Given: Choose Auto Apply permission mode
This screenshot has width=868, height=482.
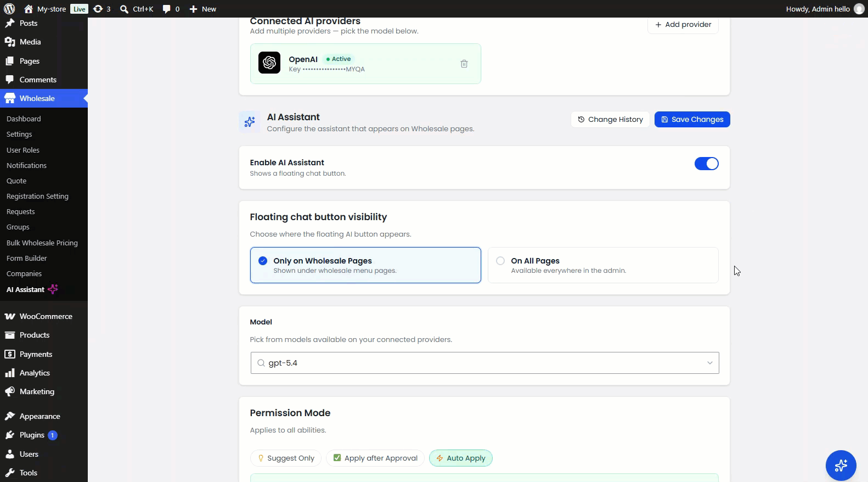Looking at the screenshot, I should pos(461,458).
